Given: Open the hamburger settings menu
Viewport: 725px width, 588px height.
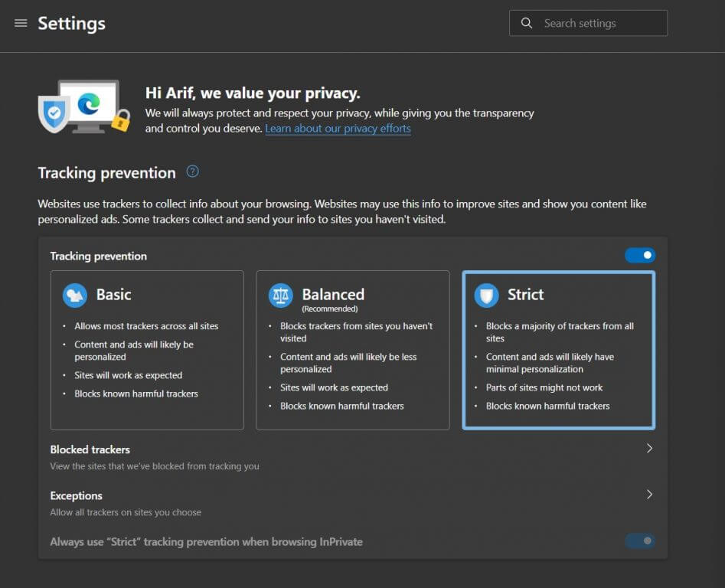Looking at the screenshot, I should tap(21, 23).
